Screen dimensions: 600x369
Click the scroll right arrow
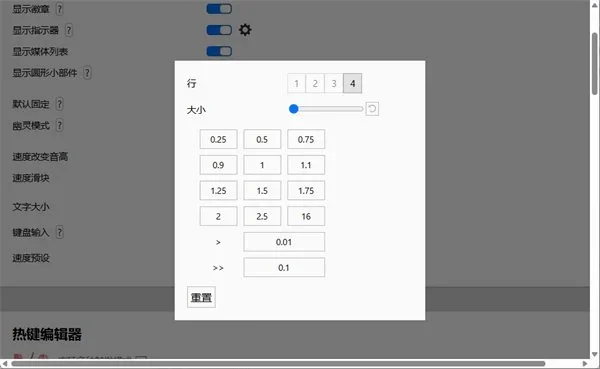(x=585, y=363)
